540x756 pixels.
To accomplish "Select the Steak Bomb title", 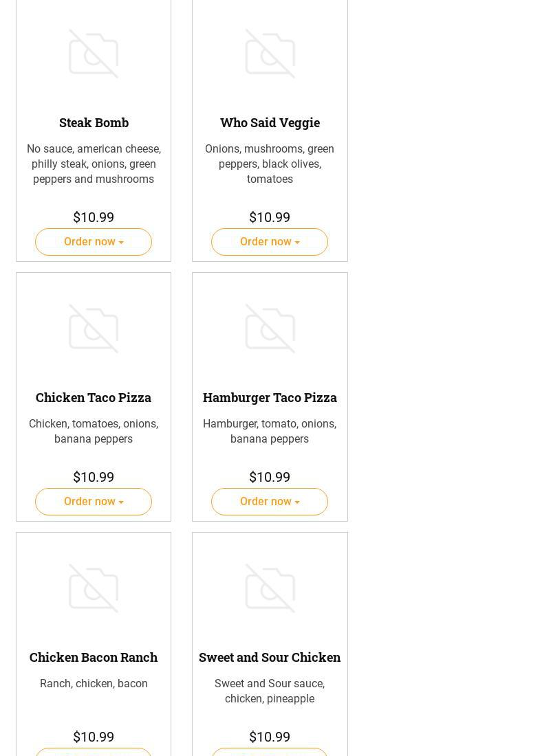I will tap(94, 122).
